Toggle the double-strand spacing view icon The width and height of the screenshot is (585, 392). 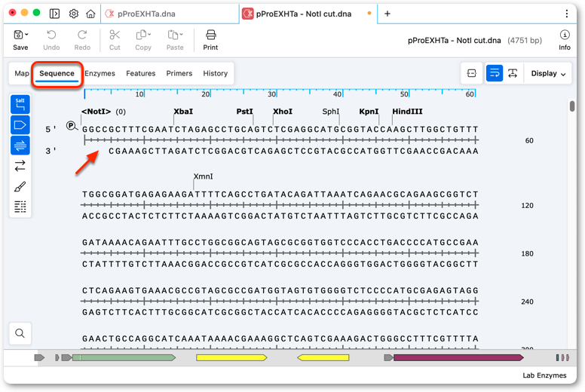(513, 73)
